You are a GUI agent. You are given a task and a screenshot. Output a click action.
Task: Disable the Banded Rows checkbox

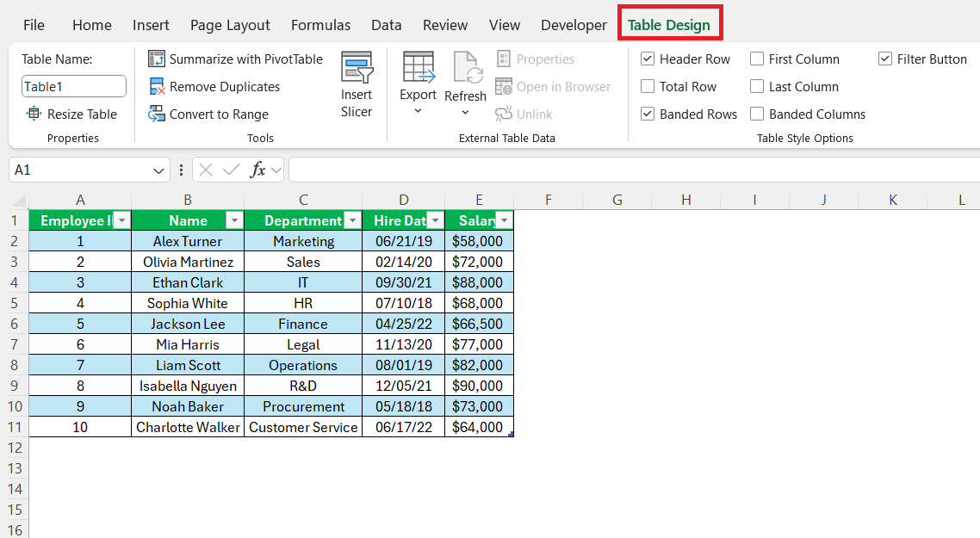coord(648,114)
